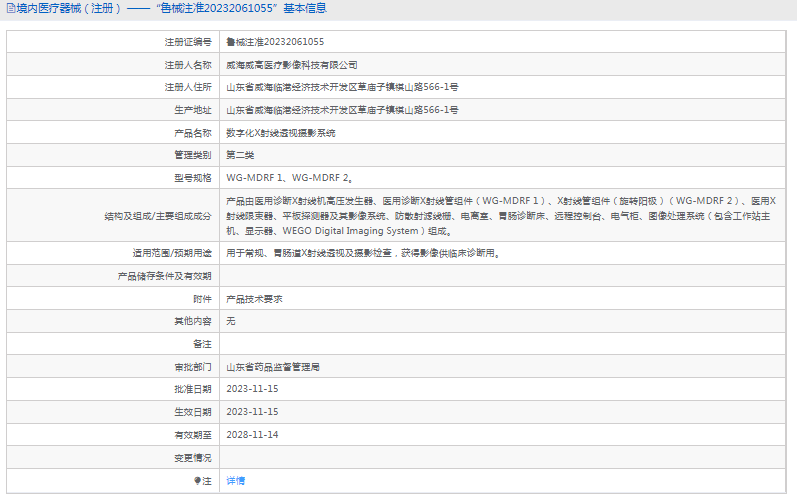The height and width of the screenshot is (497, 797).
Task: Click the 产品储存条件及有效期 label
Action: (165, 276)
